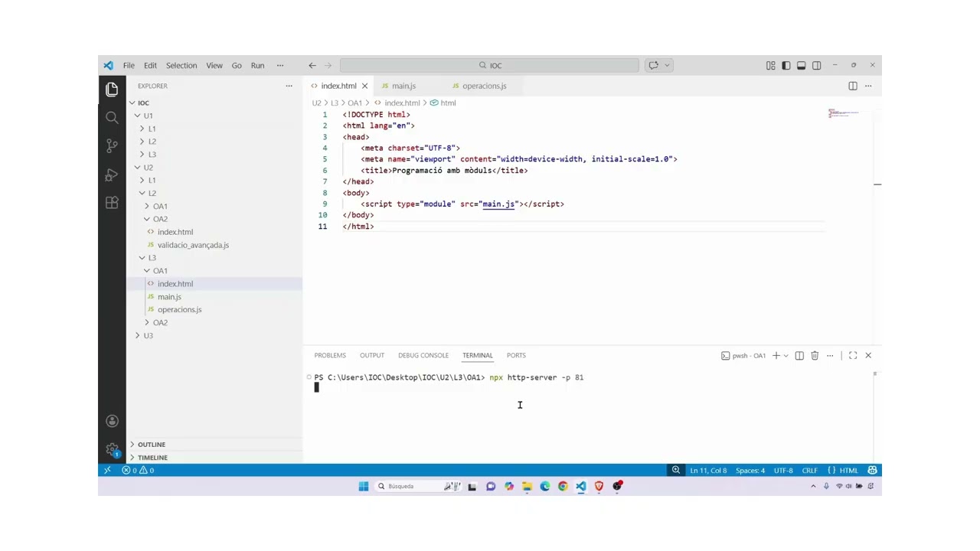Open editor More Actions ellipsis
This screenshot has height=551, width=980.
868,86
